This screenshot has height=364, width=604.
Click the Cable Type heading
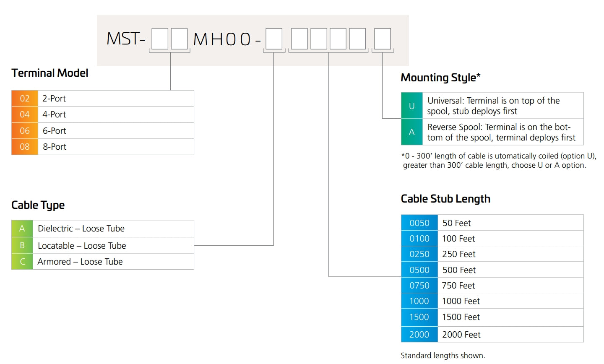click(38, 205)
